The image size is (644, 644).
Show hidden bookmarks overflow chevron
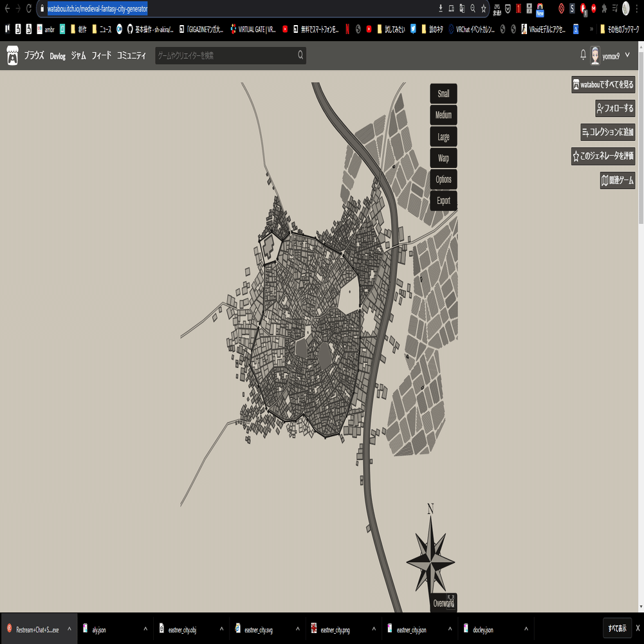591,29
